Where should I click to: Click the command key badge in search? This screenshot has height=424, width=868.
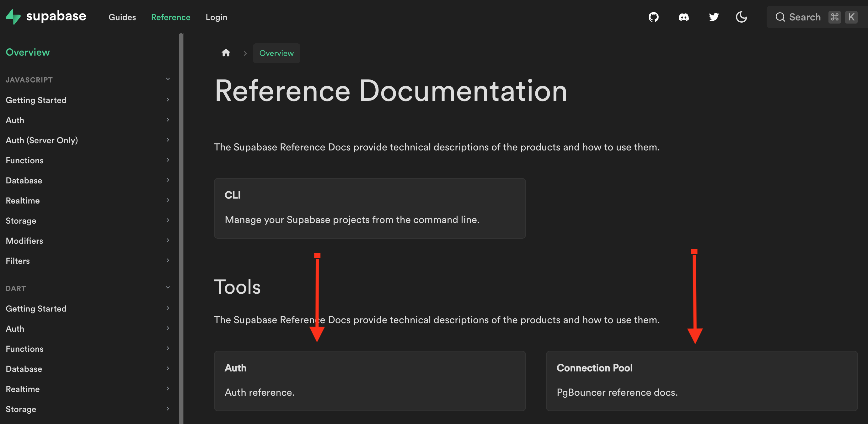[x=834, y=17]
